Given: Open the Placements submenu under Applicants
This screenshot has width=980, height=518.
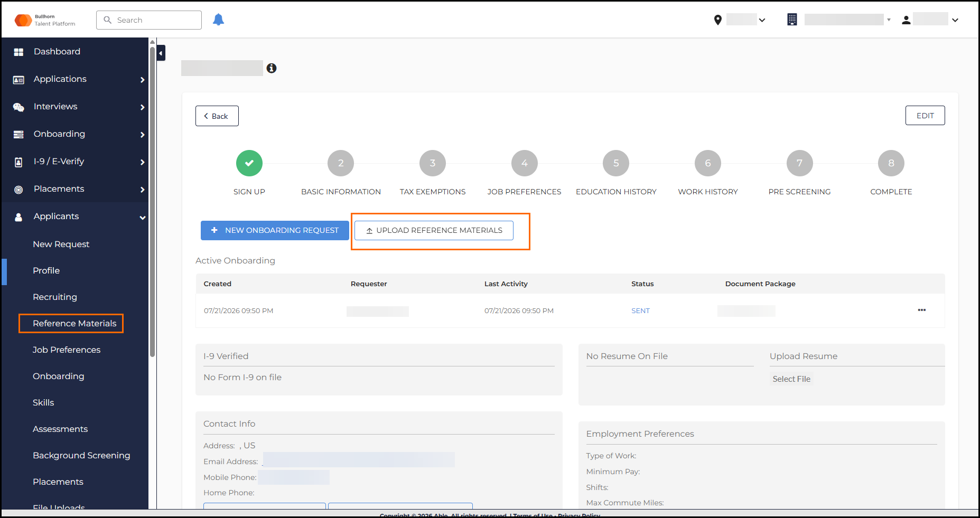Looking at the screenshot, I should (x=58, y=482).
